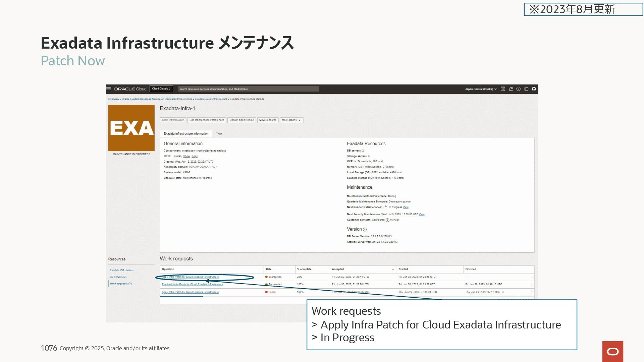
Task: Click info icon next to Version
Action: pos(365,230)
